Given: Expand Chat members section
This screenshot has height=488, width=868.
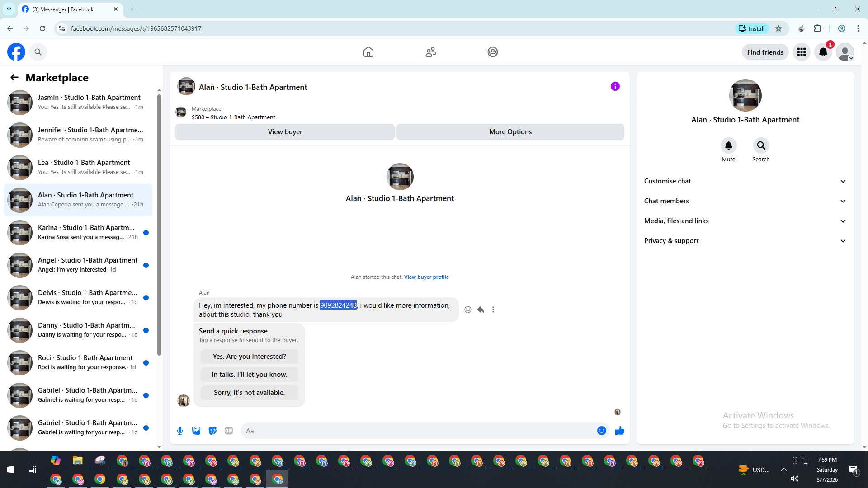Looking at the screenshot, I should 745,201.
